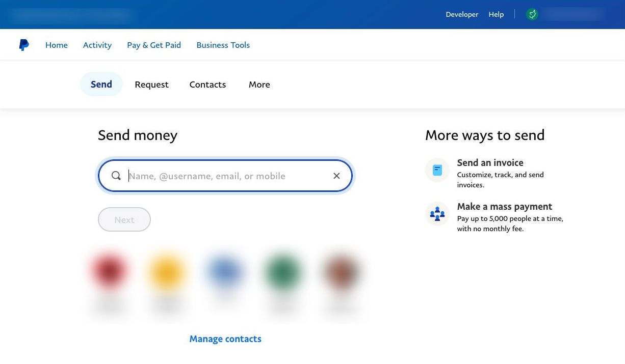The image size is (625, 364).
Task: Switch to the Contacts tab
Action: [207, 85]
